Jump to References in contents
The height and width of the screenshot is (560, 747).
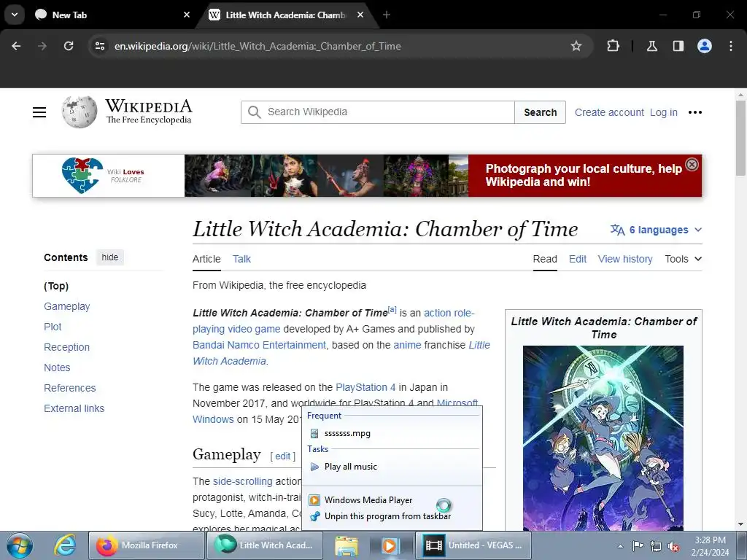69,388
